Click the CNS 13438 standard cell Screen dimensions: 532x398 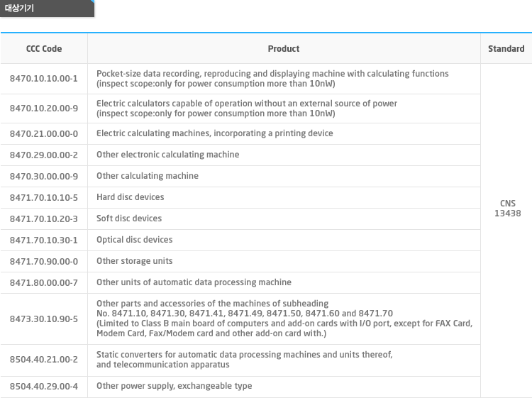click(x=507, y=209)
